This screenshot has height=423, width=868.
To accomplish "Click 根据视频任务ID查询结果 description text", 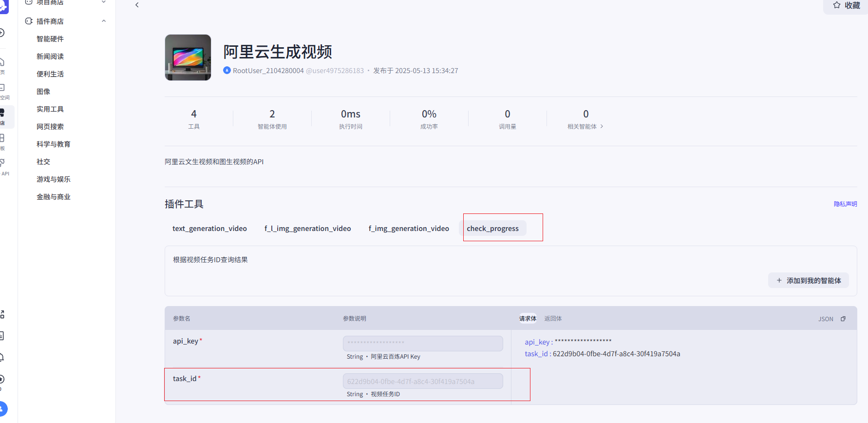I will tap(210, 260).
